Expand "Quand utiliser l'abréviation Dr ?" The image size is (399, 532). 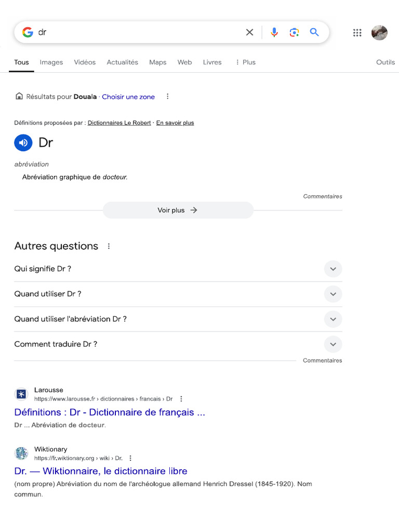pyautogui.click(x=333, y=319)
